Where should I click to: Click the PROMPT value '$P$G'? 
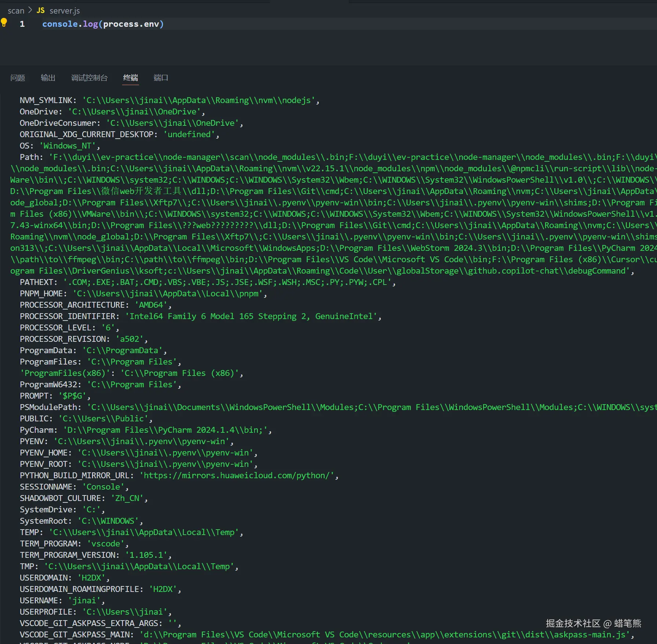tap(72, 396)
